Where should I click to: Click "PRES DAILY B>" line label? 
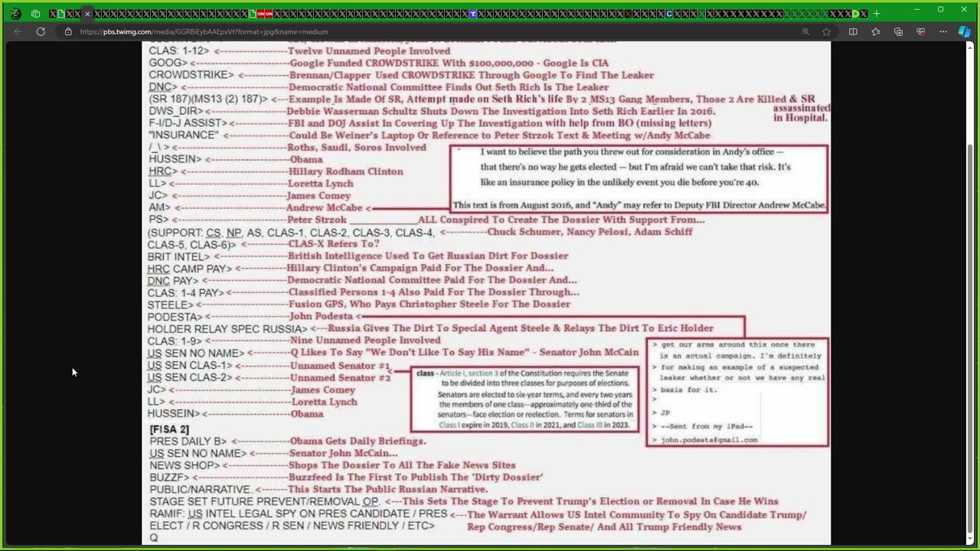188,442
